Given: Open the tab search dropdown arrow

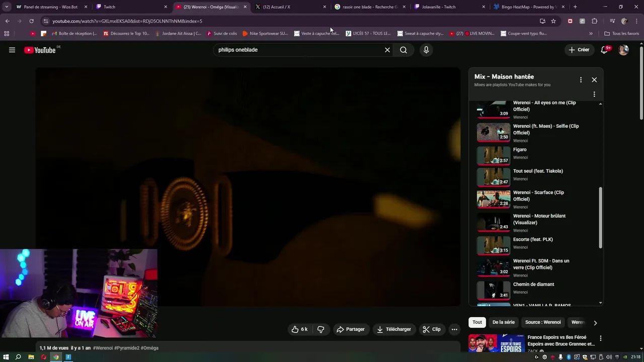Looking at the screenshot, I should click(x=7, y=7).
